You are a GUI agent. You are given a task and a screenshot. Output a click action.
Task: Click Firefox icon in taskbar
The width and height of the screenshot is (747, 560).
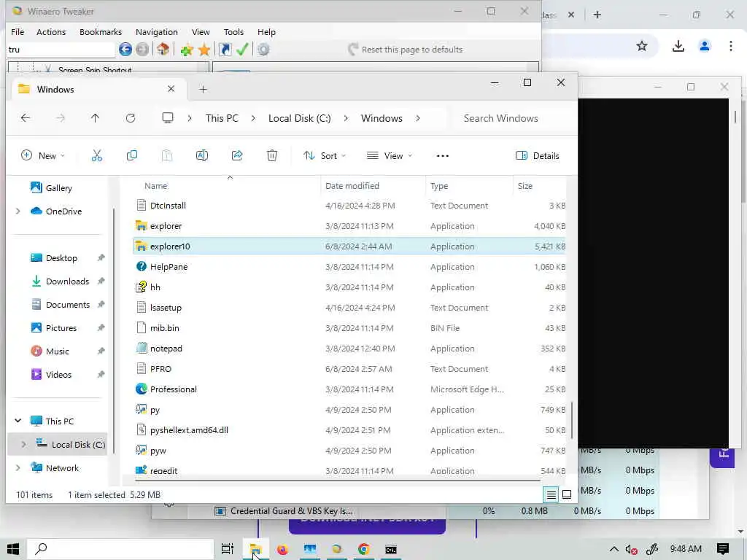(282, 549)
